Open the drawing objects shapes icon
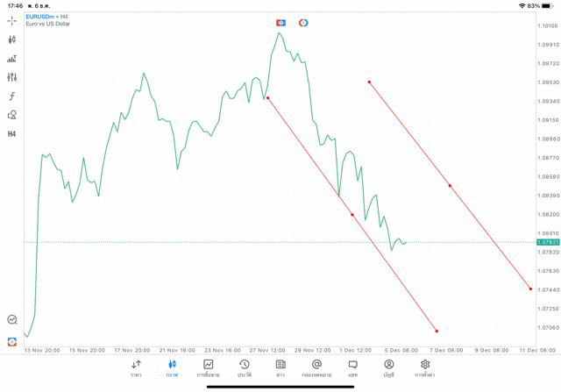The image size is (561, 392). pyautogui.click(x=12, y=115)
